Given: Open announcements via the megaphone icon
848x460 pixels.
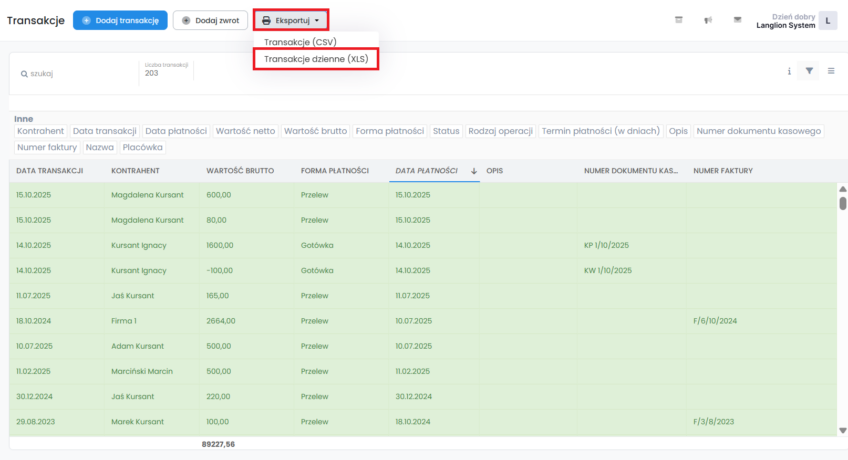Looking at the screenshot, I should point(708,20).
